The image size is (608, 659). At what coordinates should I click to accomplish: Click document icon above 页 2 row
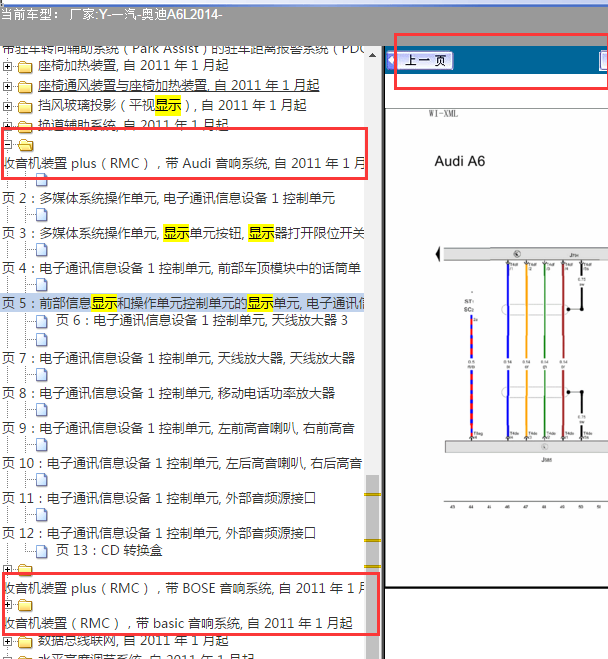pyautogui.click(x=41, y=180)
